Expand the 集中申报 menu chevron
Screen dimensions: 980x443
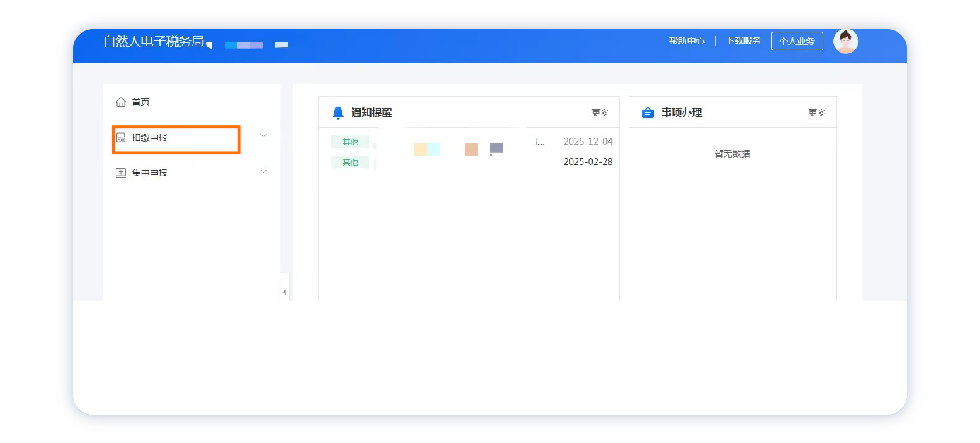click(264, 171)
